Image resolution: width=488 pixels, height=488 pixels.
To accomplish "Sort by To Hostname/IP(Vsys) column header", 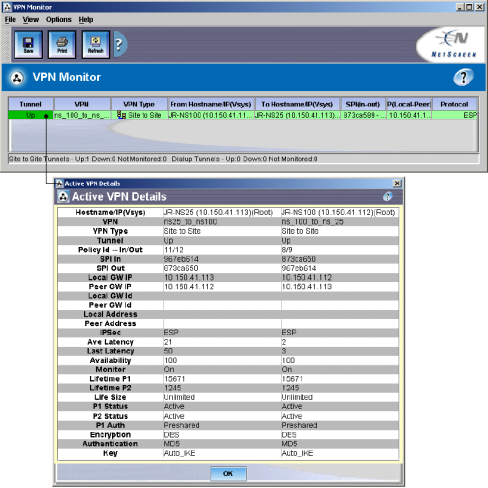I will pos(297,104).
